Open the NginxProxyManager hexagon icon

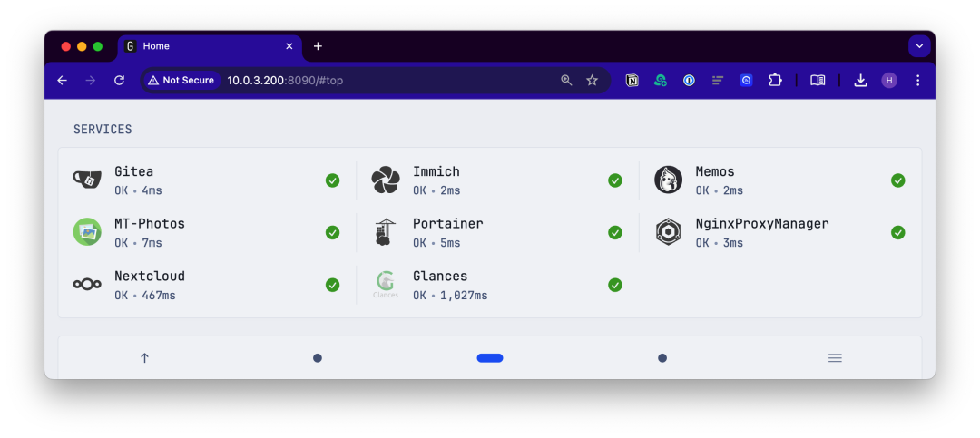point(668,232)
